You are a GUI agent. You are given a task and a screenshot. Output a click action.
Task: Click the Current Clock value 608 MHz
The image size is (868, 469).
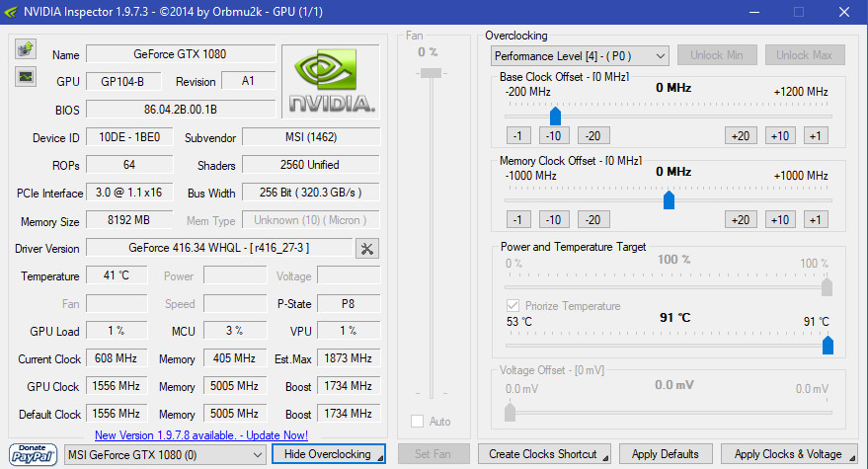(x=117, y=358)
